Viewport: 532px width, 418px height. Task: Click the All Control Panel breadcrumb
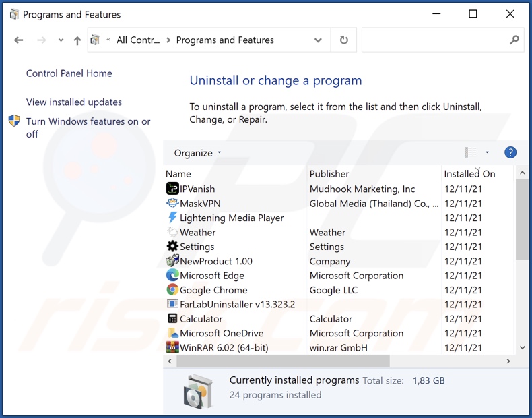pos(138,40)
